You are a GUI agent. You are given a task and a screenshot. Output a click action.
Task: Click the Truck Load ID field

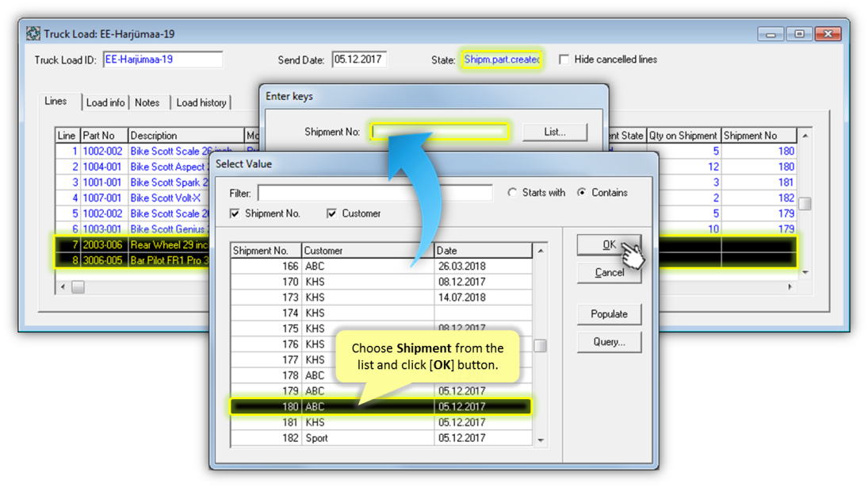point(163,60)
